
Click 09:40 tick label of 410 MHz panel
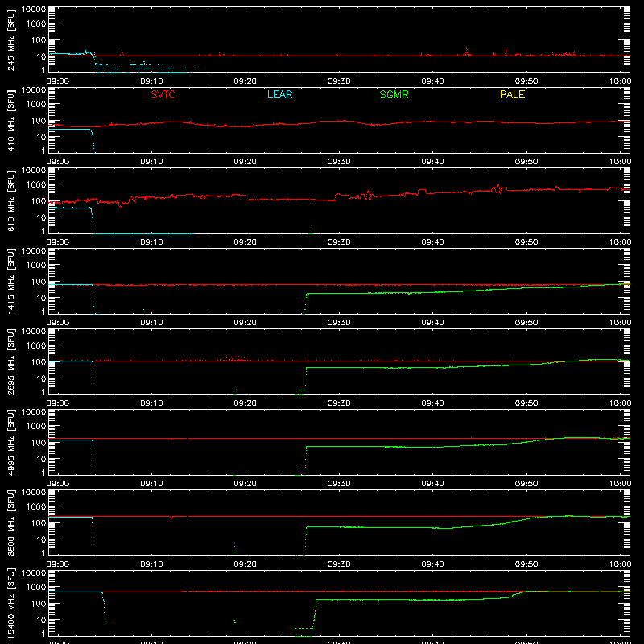432,162
